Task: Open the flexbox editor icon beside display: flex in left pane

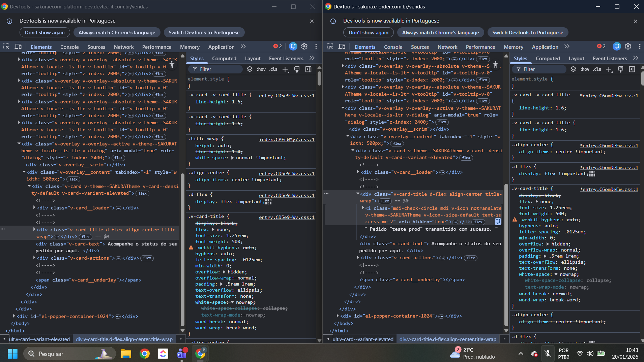Action: 268,202
